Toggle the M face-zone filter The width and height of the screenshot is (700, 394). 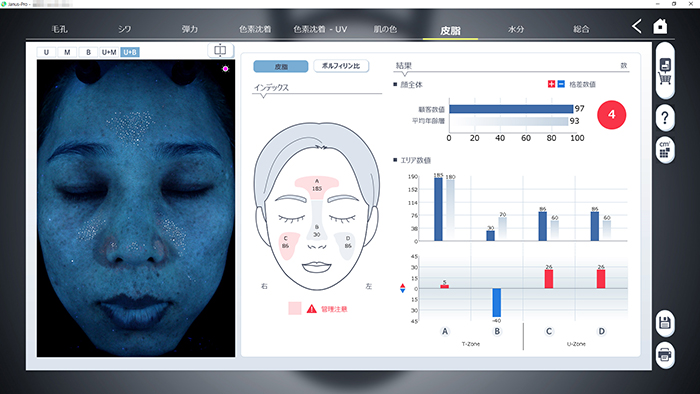[67, 52]
